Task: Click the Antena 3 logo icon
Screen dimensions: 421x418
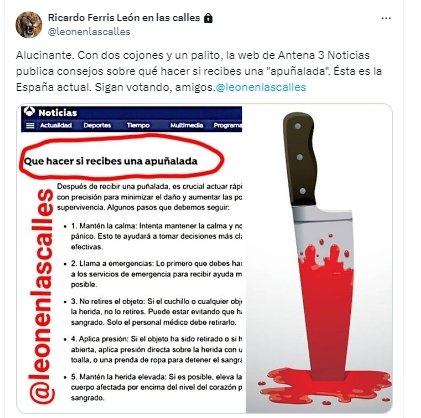Action: coord(29,112)
